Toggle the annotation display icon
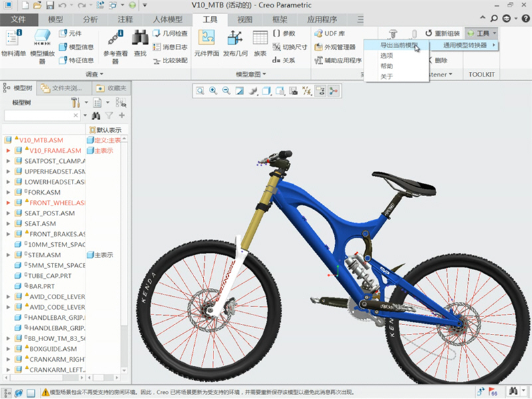The height and width of the screenshot is (399, 532). (321, 91)
